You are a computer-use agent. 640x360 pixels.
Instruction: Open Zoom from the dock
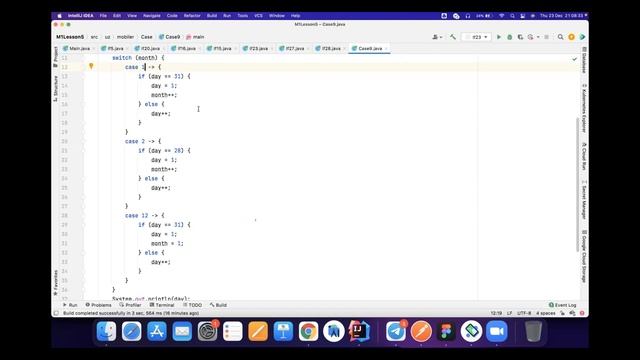tap(497, 331)
